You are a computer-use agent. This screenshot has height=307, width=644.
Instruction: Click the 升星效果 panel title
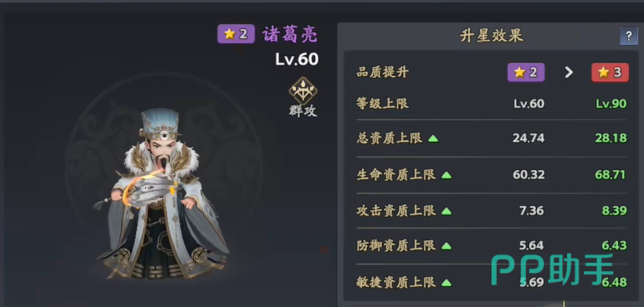491,36
